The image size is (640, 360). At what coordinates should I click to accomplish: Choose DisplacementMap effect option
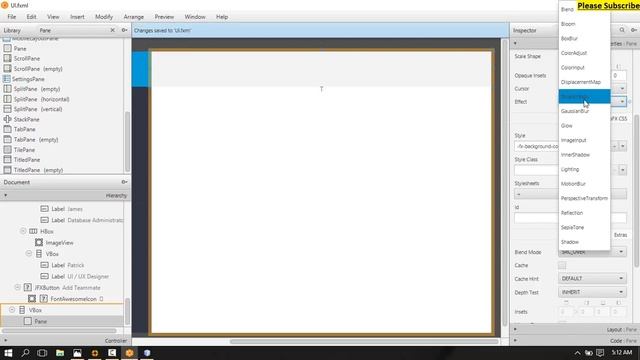pos(584,82)
